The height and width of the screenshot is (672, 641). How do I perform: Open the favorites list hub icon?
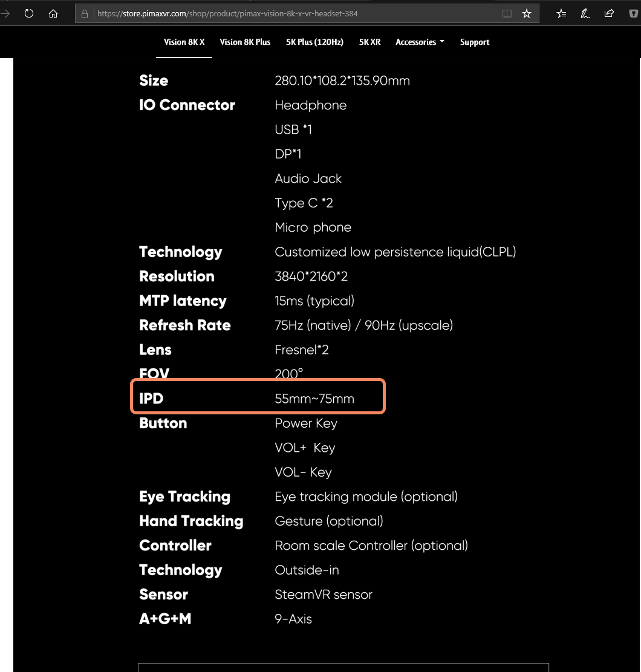point(561,14)
